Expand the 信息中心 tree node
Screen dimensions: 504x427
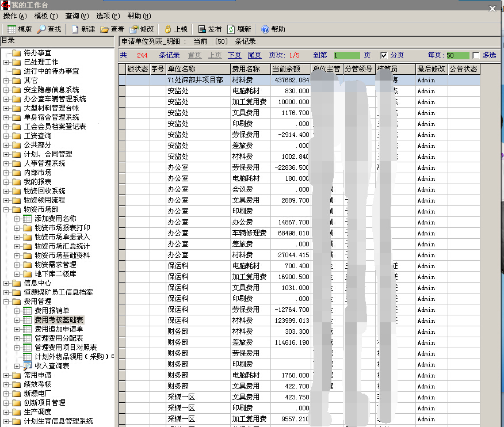click(x=6, y=283)
